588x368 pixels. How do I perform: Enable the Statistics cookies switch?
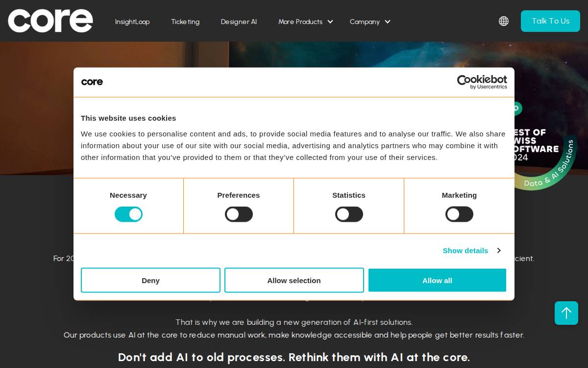(349, 214)
